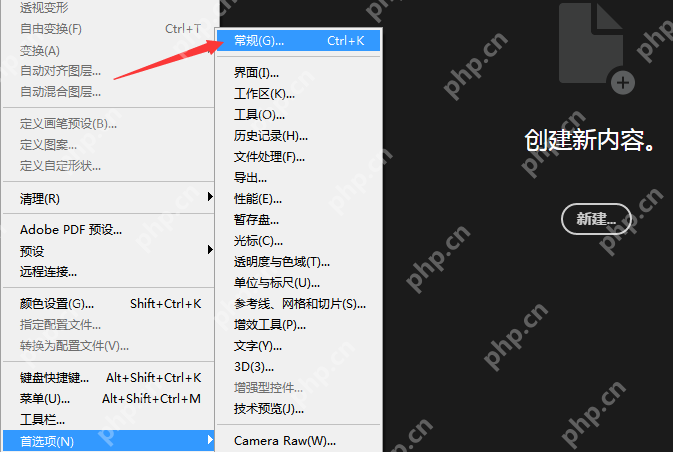Expand the 首选项(N) submenu arrow
Screen dimensions: 673x452
(x=210, y=440)
